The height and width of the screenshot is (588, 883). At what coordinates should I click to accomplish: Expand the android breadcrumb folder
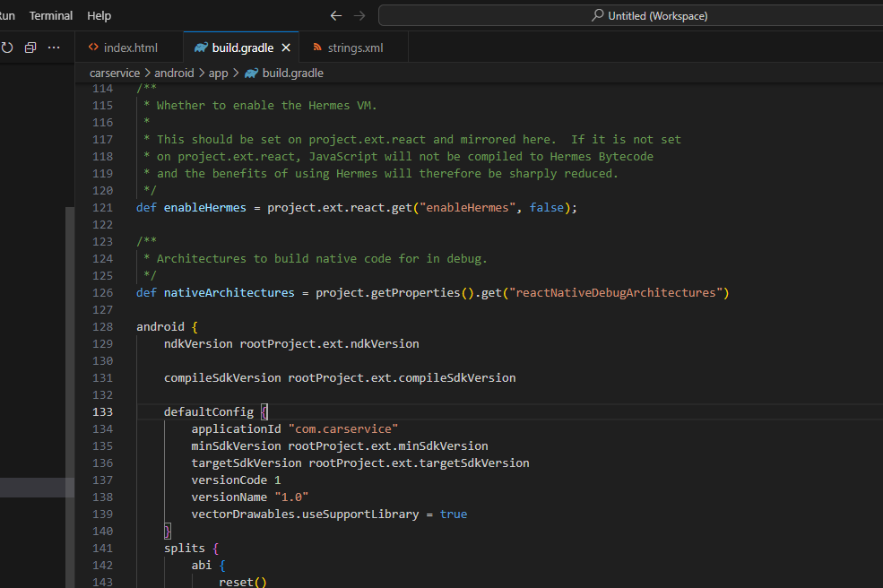click(x=173, y=73)
